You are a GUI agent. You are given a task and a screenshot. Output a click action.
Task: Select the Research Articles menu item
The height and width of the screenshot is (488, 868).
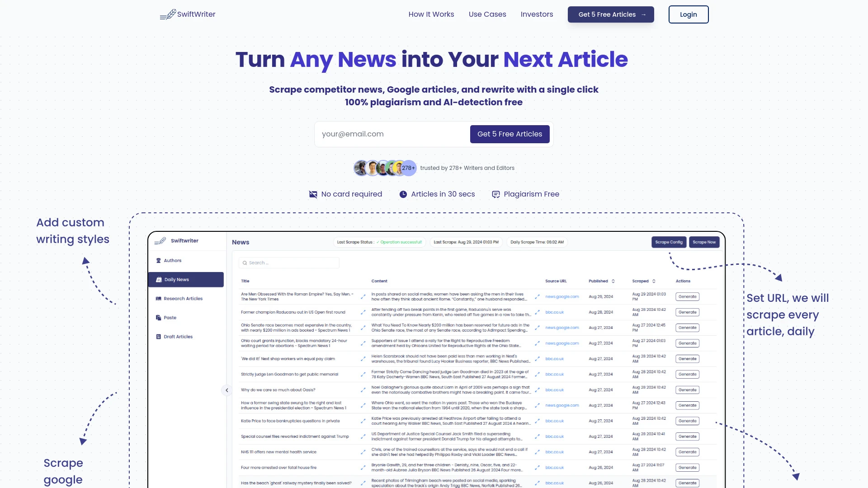[x=183, y=299]
